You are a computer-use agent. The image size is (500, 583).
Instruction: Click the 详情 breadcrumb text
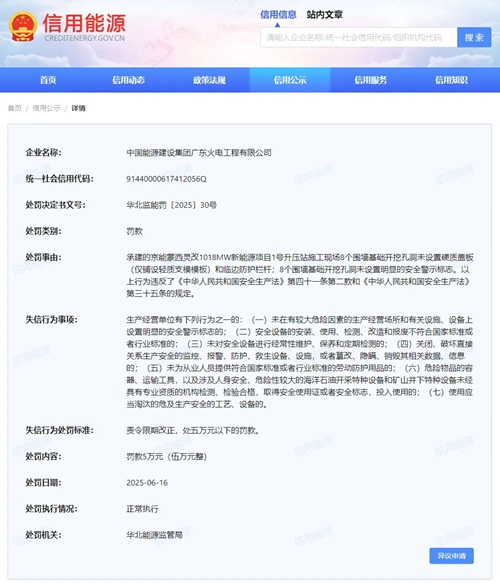point(78,108)
